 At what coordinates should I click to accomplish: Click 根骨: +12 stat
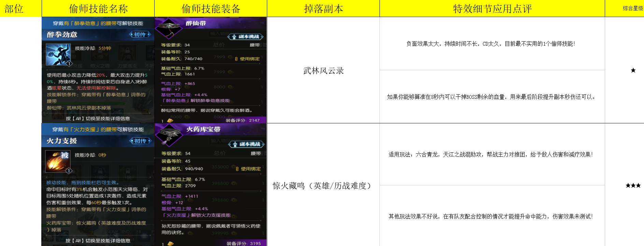172,202
